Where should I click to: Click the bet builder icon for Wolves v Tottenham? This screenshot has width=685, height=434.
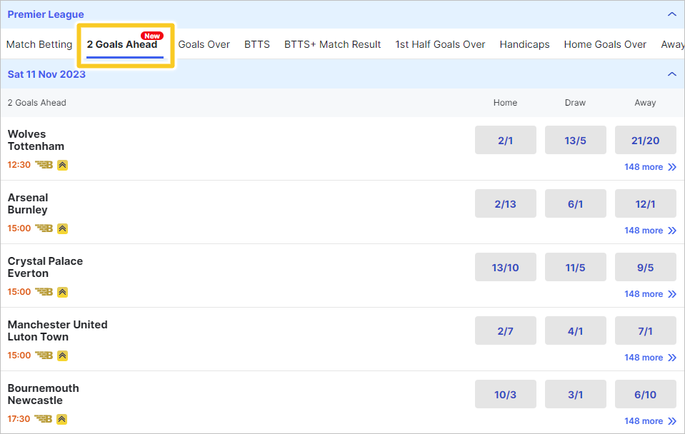[x=44, y=165]
